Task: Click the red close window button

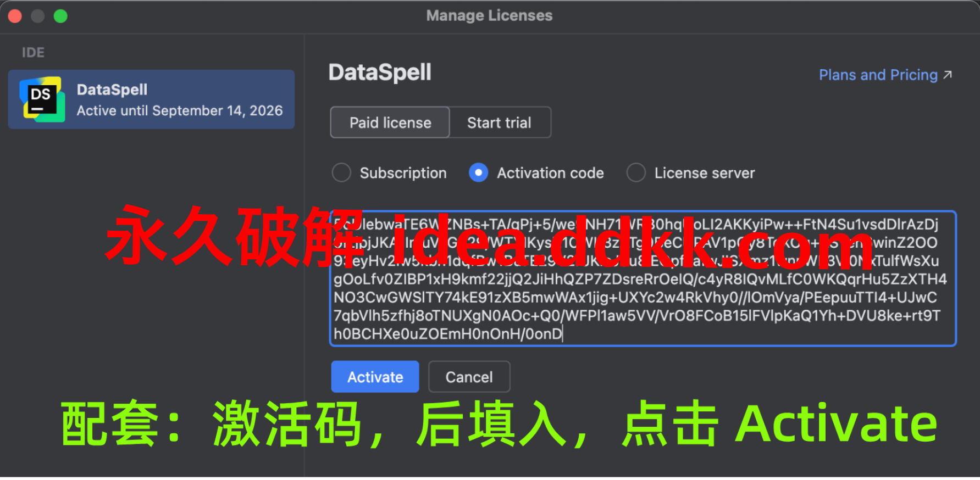Action: pyautogui.click(x=15, y=16)
